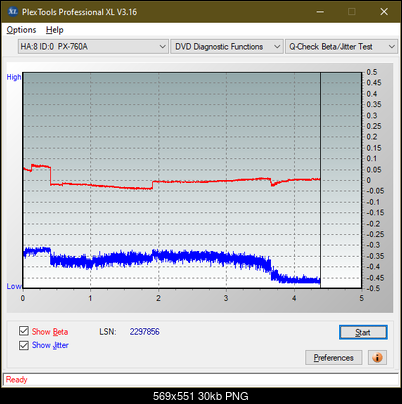Click the LSN value 2297856
The height and width of the screenshot is (404, 402).
(145, 332)
